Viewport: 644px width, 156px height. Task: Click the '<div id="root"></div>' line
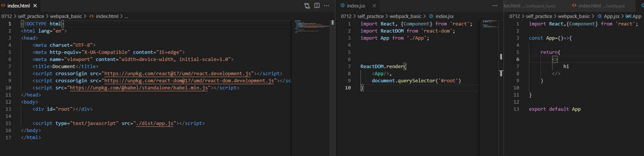coord(62,109)
